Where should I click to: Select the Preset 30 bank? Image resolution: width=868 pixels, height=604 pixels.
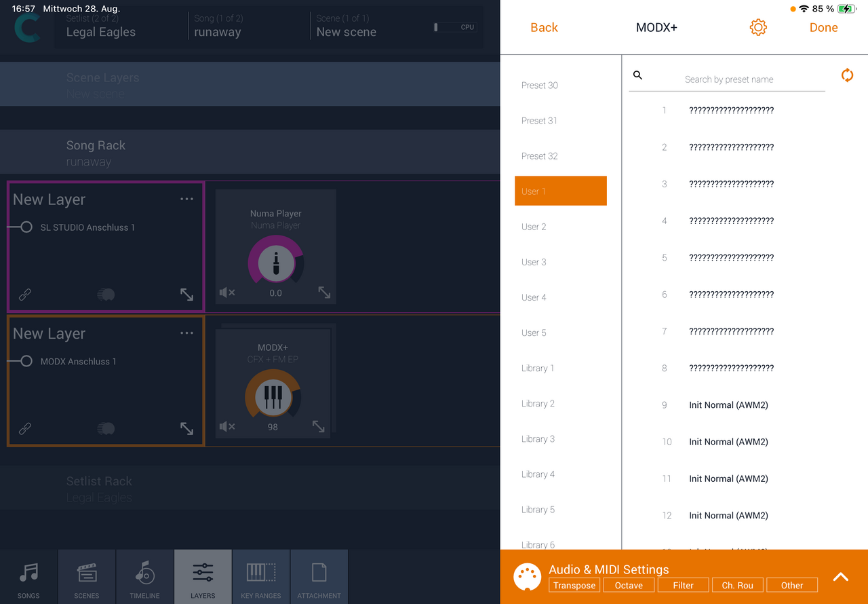point(561,86)
